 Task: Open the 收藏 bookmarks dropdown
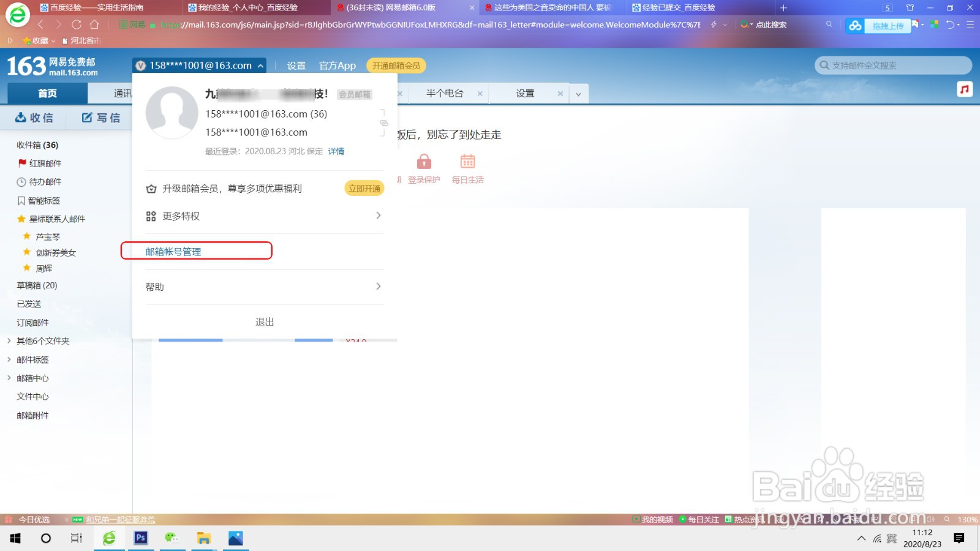pyautogui.click(x=39, y=41)
